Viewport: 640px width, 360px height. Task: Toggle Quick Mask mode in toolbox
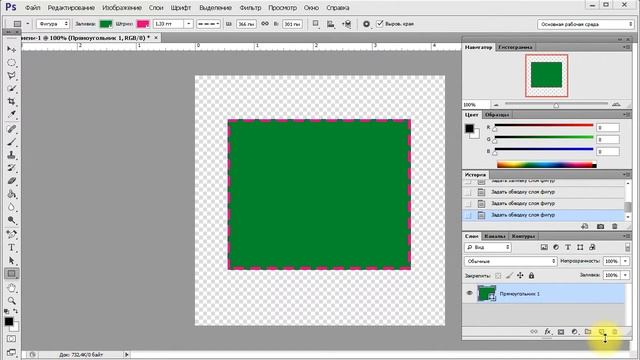(x=11, y=339)
